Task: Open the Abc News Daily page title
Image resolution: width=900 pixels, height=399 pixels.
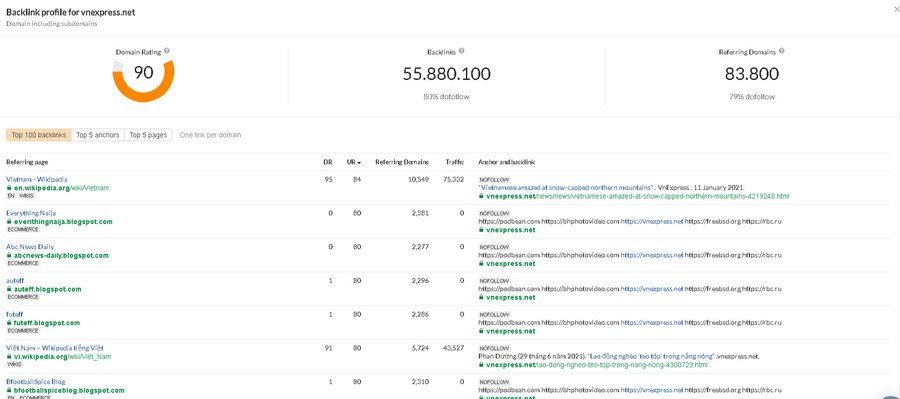Action: pos(30,247)
